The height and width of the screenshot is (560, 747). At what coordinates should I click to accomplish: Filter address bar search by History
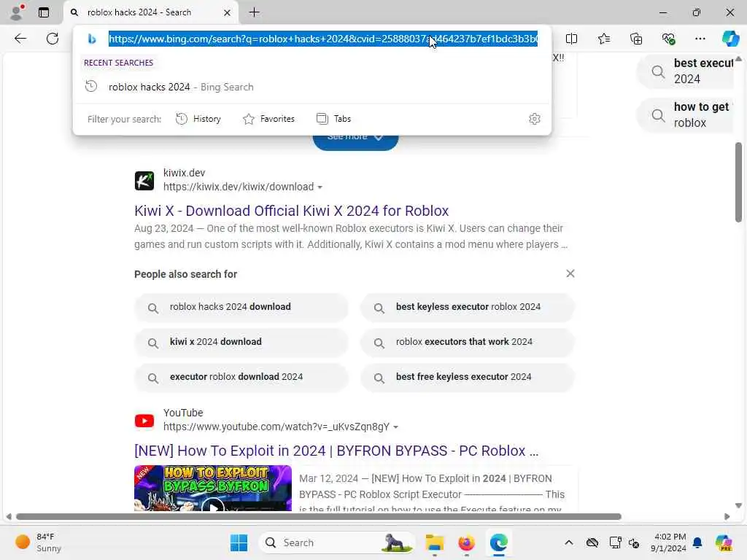coord(198,119)
